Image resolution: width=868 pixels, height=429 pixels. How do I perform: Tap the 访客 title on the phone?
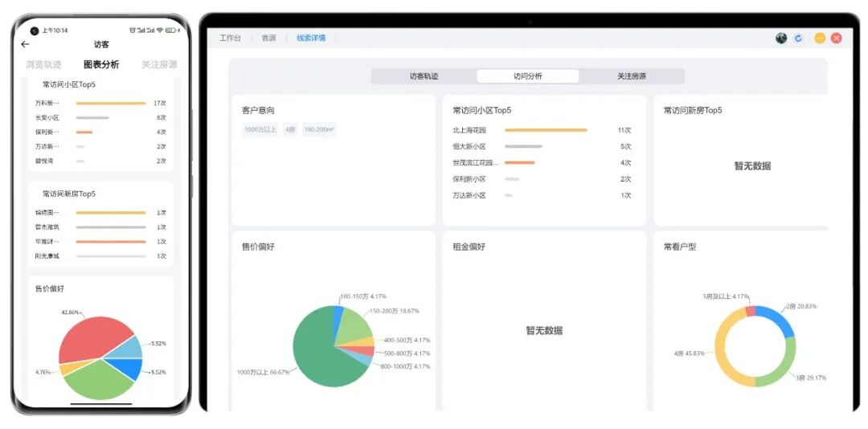tap(101, 44)
